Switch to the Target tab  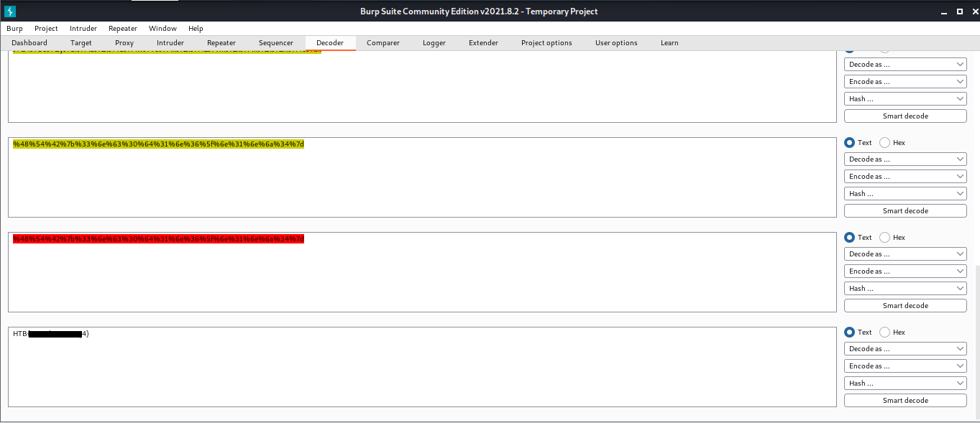point(81,43)
